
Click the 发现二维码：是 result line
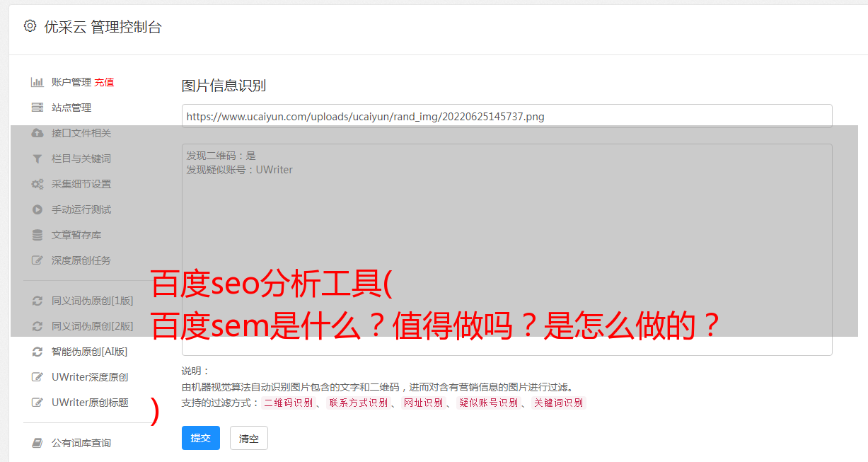[221, 156]
